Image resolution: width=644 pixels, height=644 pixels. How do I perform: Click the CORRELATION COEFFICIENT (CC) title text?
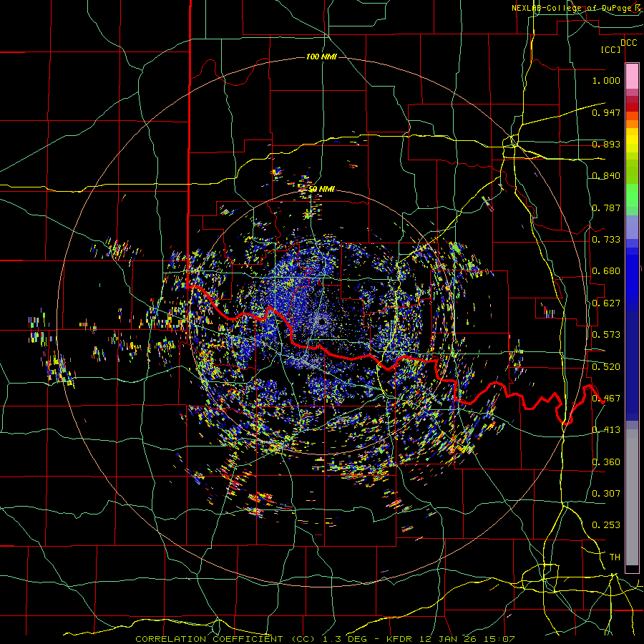point(225,639)
